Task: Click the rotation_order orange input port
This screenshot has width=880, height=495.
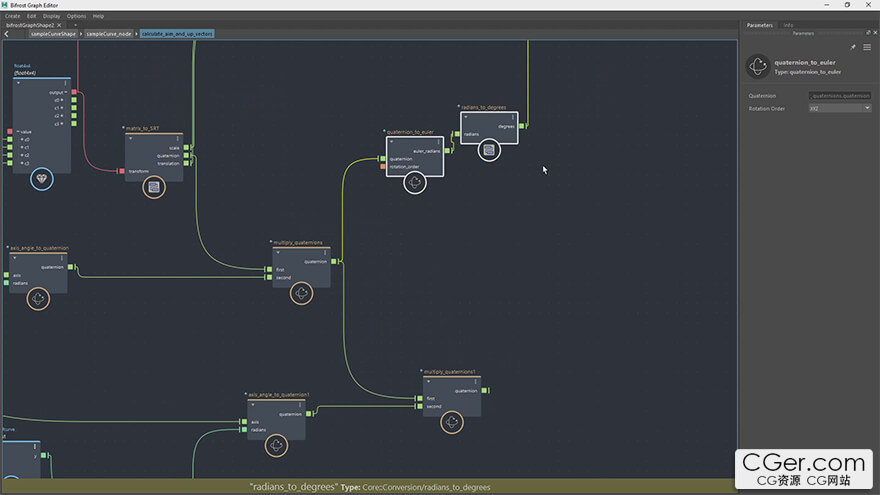Action: point(383,166)
